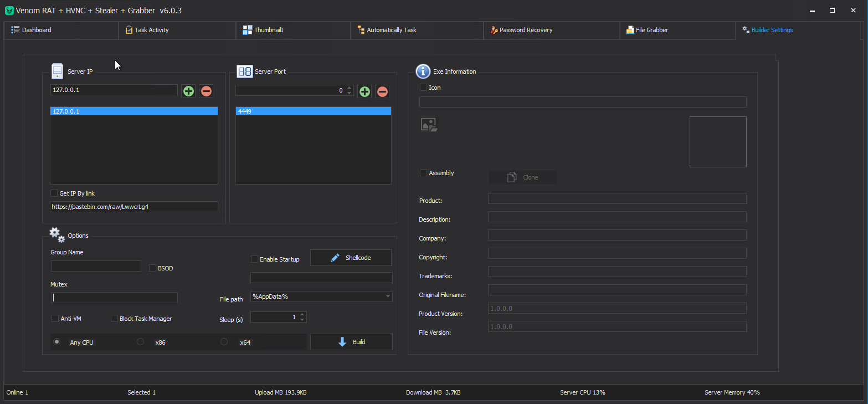Click the Server Port number down arrow
The height and width of the screenshot is (404, 868).
coord(349,93)
